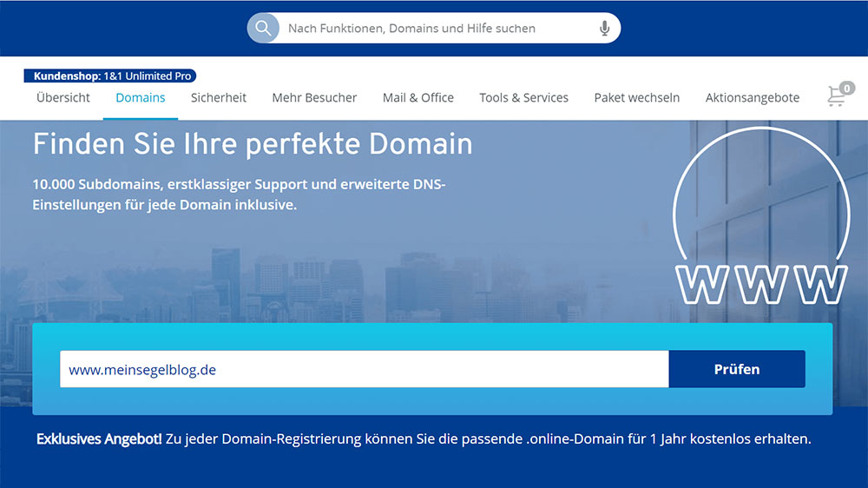Image resolution: width=868 pixels, height=488 pixels.
Task: Open the Mail & Office tab
Action: [x=418, y=98]
